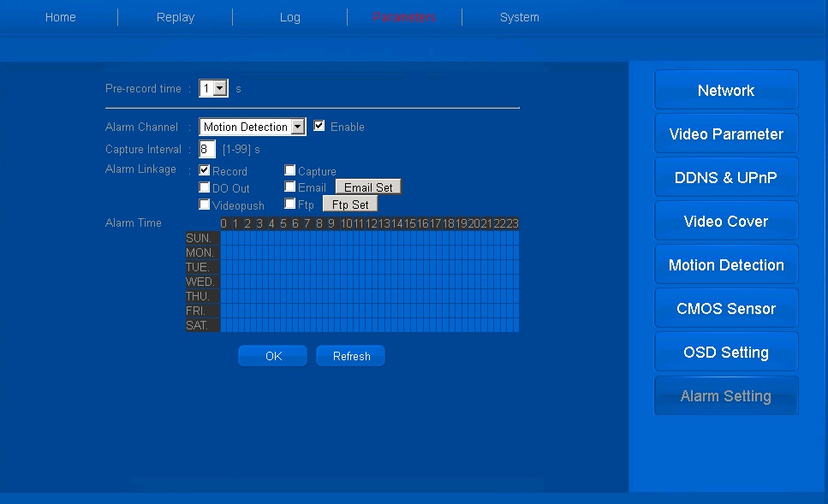Open the Log tab
828x504 pixels.
pyautogui.click(x=290, y=17)
